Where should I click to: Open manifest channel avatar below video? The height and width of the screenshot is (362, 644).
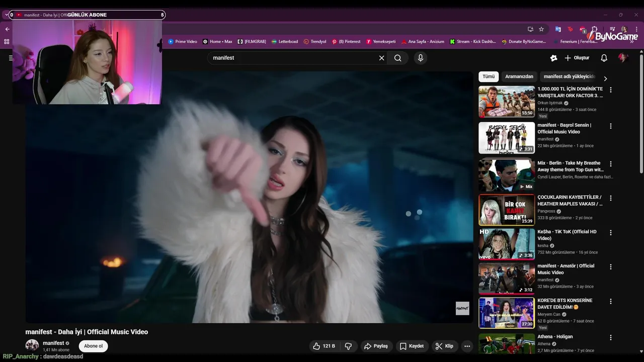pyautogui.click(x=32, y=345)
